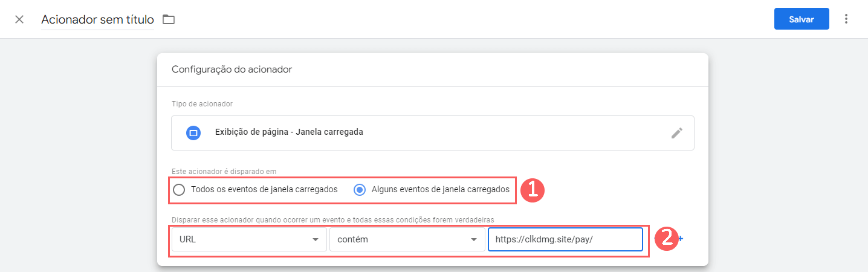Click the blue Salvar button
The image size is (868, 272).
801,19
